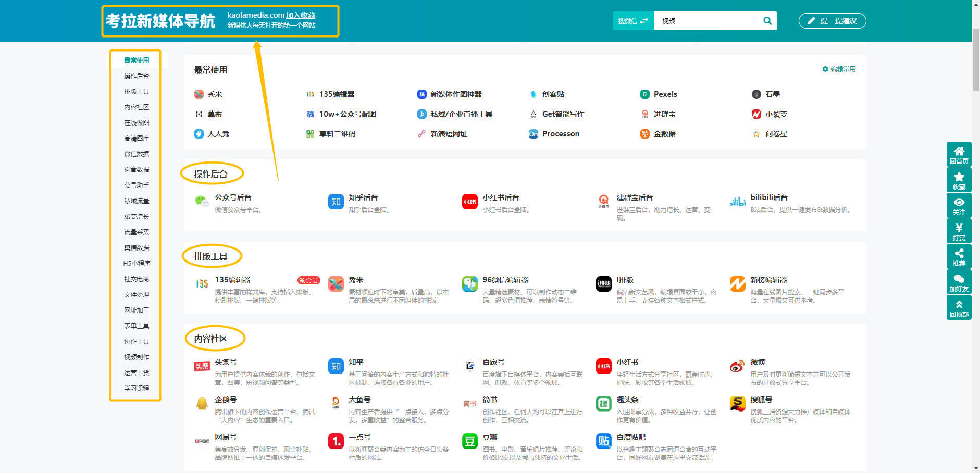Click the 提一提建议 button
The height and width of the screenshot is (473, 980).
click(832, 21)
